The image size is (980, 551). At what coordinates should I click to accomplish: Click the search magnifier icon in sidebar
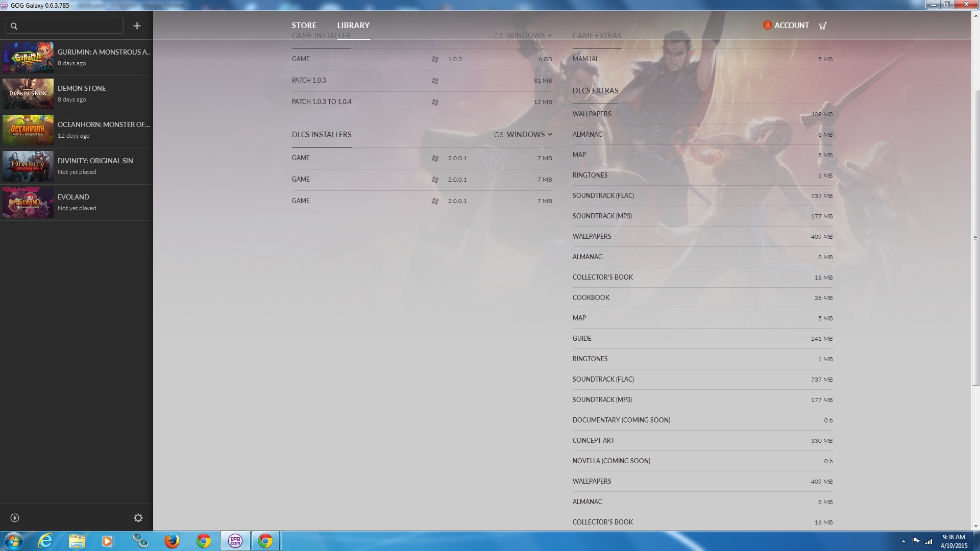click(x=14, y=26)
